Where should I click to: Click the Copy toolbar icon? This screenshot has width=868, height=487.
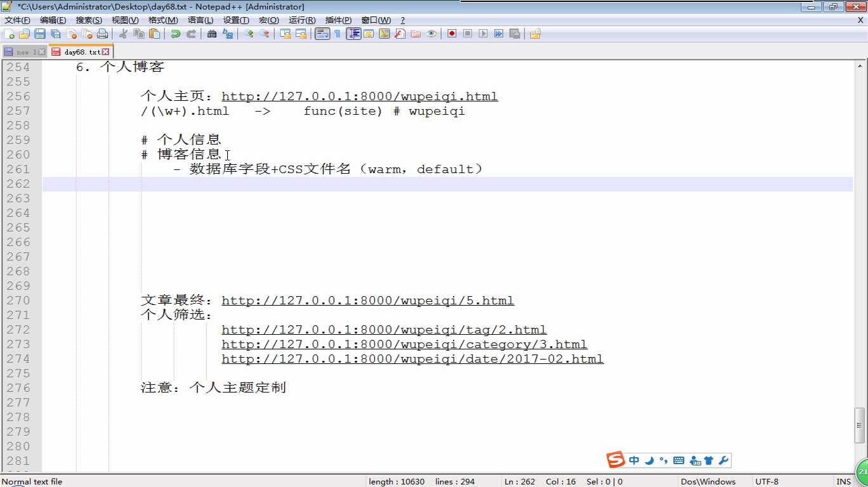pos(139,34)
